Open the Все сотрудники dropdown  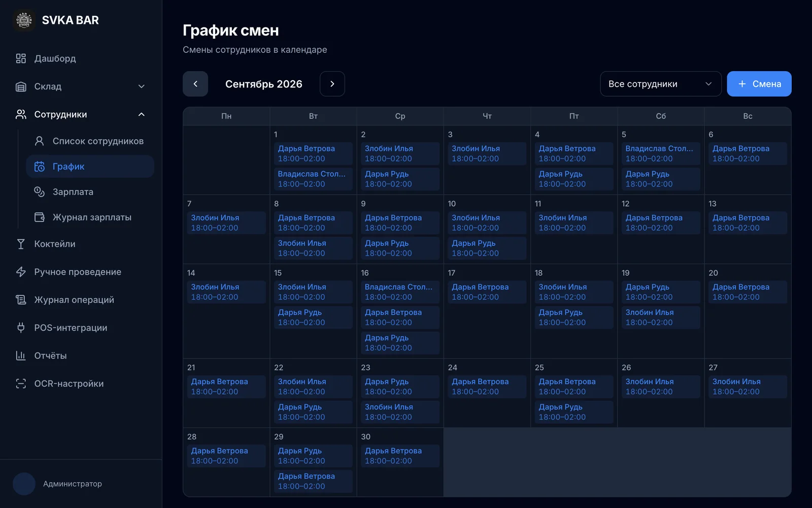(x=660, y=84)
